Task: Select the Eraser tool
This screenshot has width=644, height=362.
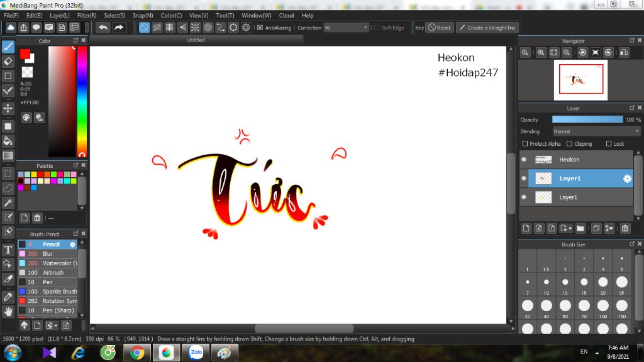Action: (x=8, y=62)
